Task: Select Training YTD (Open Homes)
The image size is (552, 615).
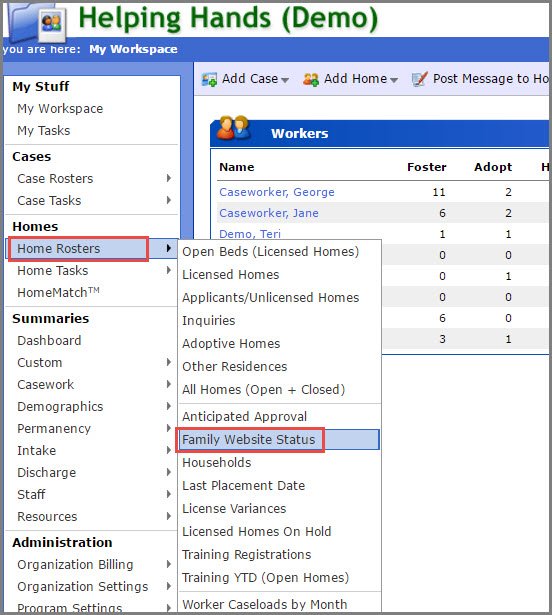Action: pos(266,578)
